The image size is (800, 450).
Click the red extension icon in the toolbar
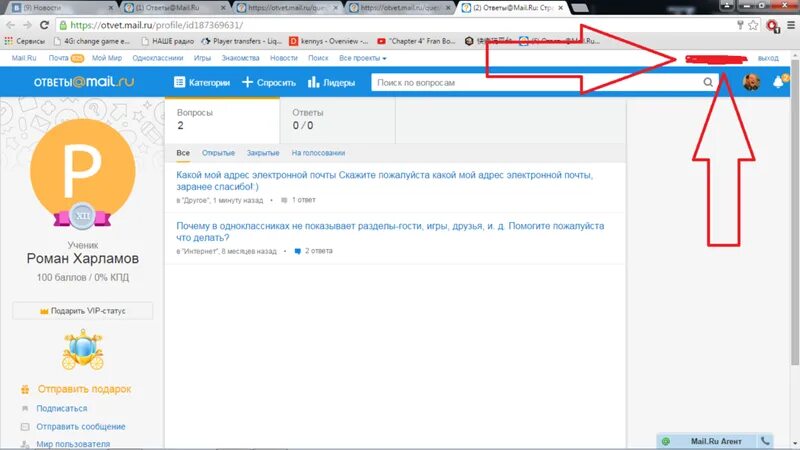pos(772,26)
